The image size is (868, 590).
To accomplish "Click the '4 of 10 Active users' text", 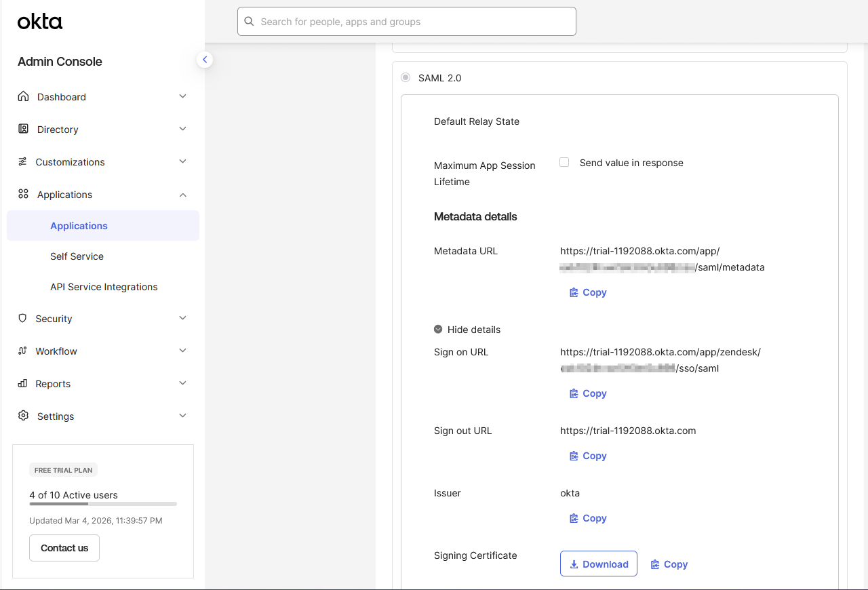I will (73, 495).
